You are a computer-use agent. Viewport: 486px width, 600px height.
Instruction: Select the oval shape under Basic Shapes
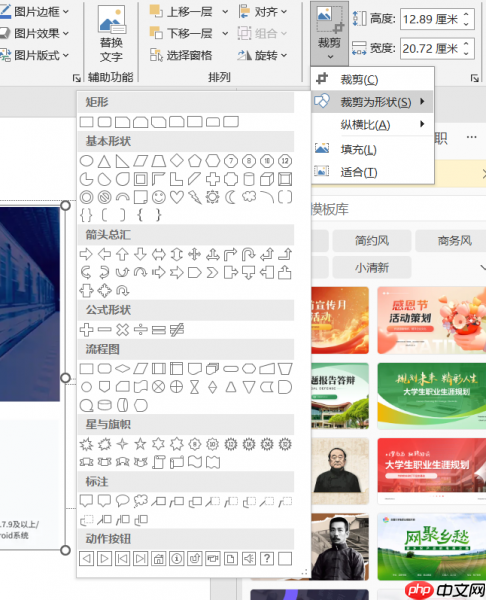(x=86, y=161)
